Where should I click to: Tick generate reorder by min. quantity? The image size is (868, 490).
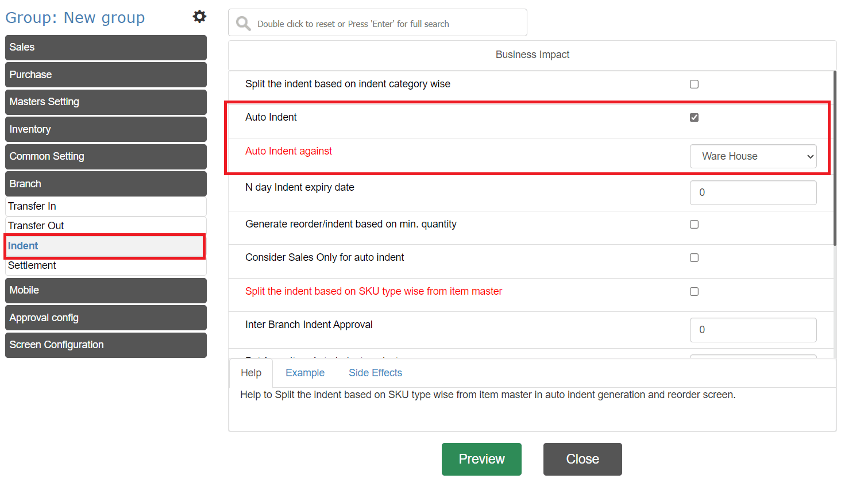pyautogui.click(x=694, y=225)
